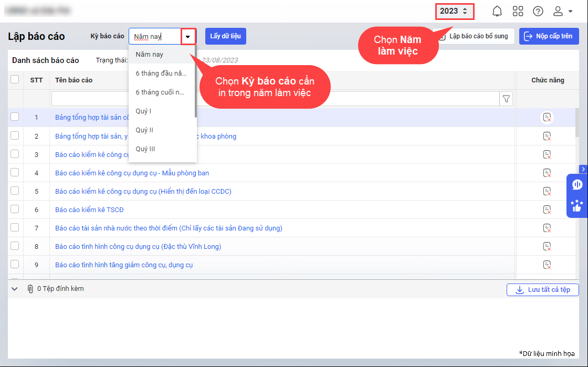The width and height of the screenshot is (588, 367).
Task: Click the thumbs-up rating icon on right edge
Action: coord(577,206)
